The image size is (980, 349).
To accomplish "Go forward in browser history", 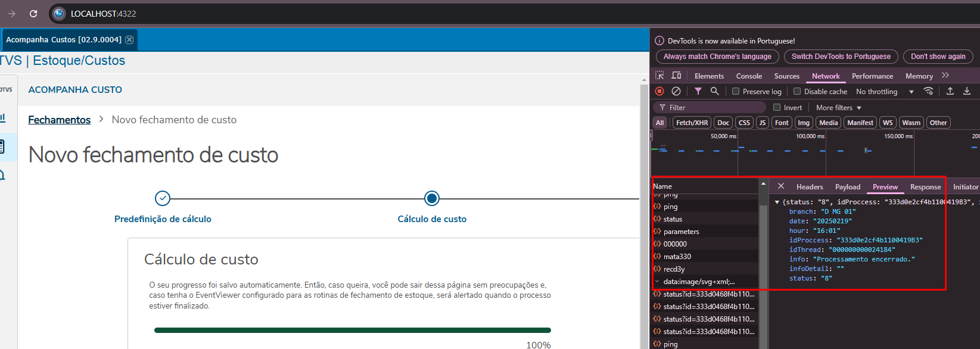I will pyautogui.click(x=11, y=13).
